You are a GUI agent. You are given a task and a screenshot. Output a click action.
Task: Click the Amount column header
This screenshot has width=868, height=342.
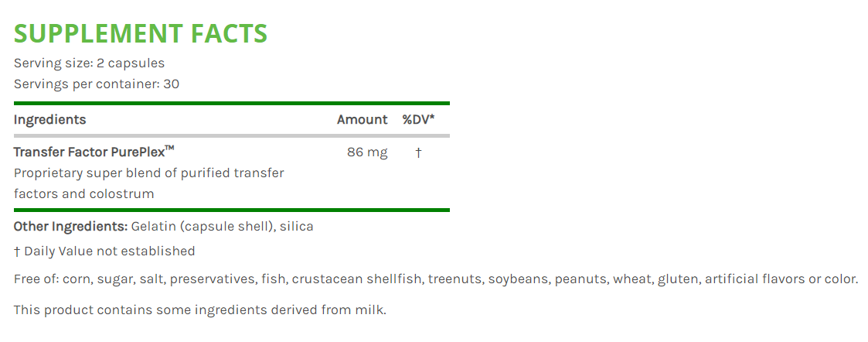tap(362, 120)
